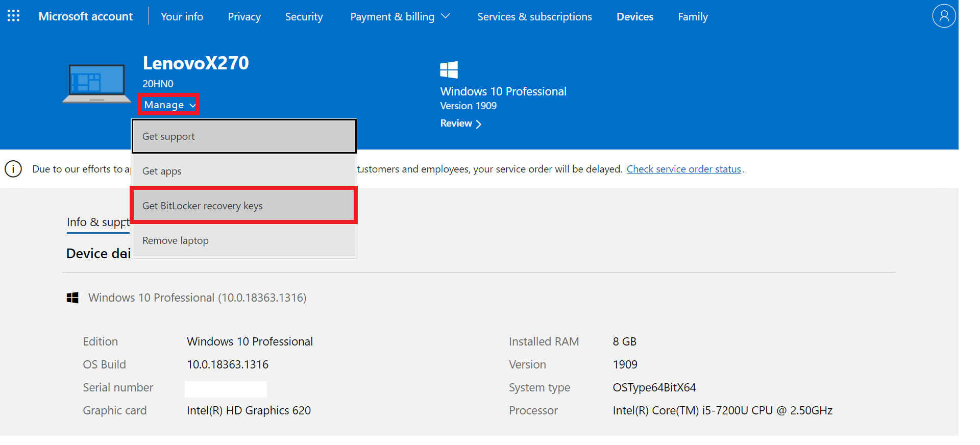Click the Windows logo above Windows 10 Professional
This screenshot has width=980, height=445.
[449, 69]
